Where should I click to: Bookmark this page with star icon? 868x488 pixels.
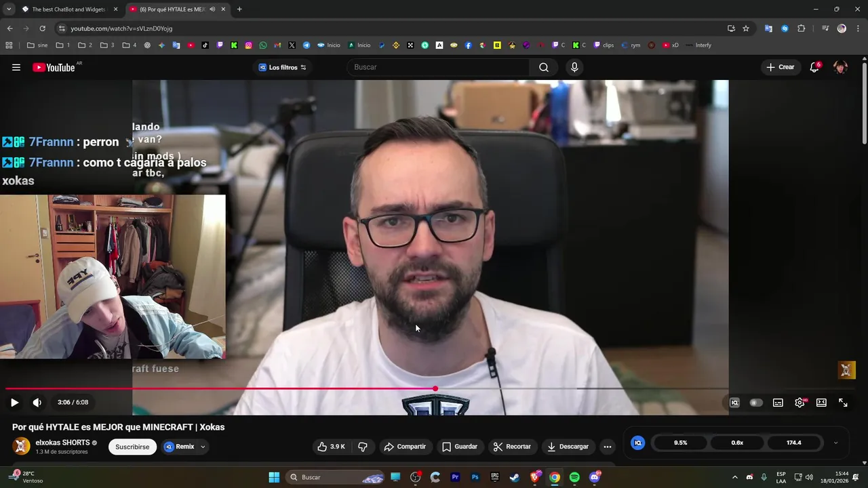click(x=746, y=28)
